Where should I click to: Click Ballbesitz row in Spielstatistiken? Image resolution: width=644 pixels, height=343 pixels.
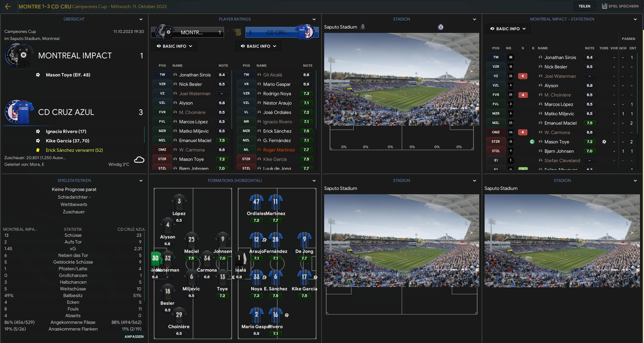pyautogui.click(x=74, y=295)
